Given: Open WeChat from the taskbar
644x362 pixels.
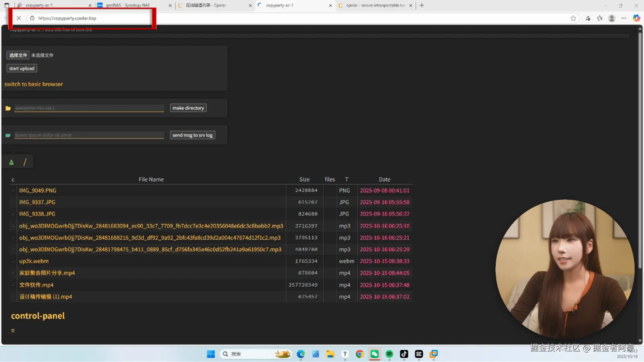Looking at the screenshot, I should (375, 354).
